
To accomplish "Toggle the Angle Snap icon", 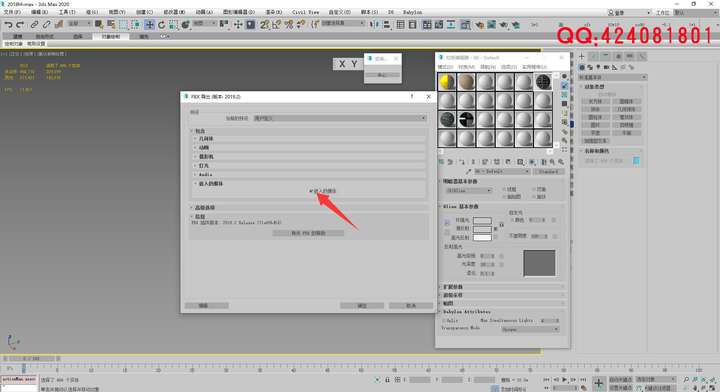I will point(276,24).
